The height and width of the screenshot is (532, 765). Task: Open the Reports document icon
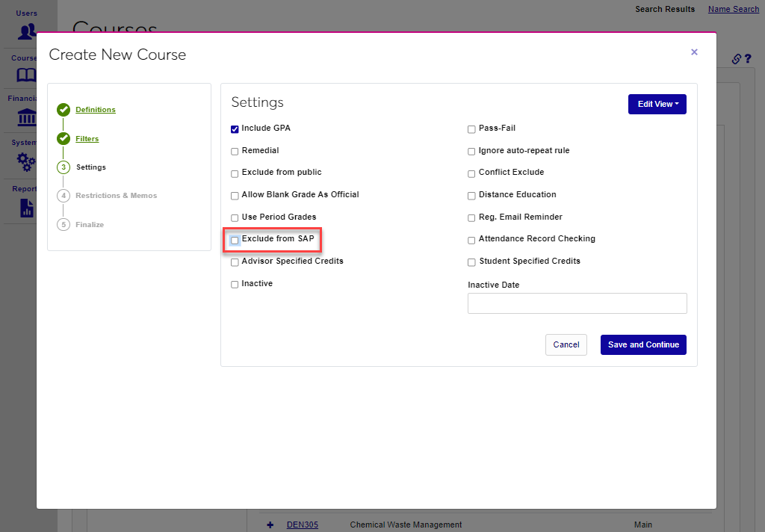click(27, 207)
